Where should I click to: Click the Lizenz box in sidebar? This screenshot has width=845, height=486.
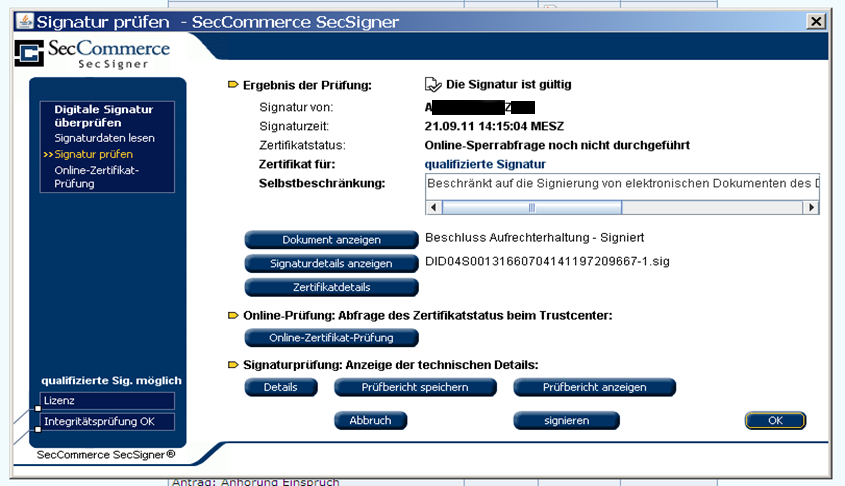point(107,401)
